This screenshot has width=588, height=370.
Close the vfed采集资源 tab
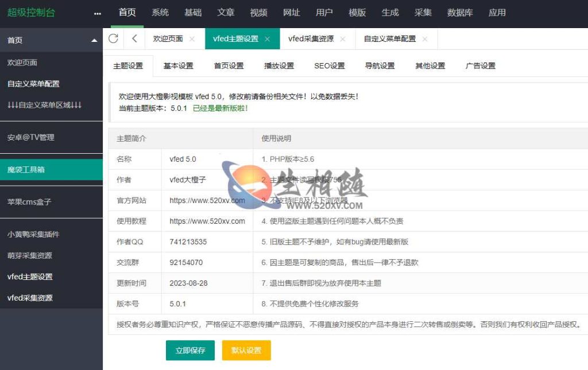tap(342, 39)
